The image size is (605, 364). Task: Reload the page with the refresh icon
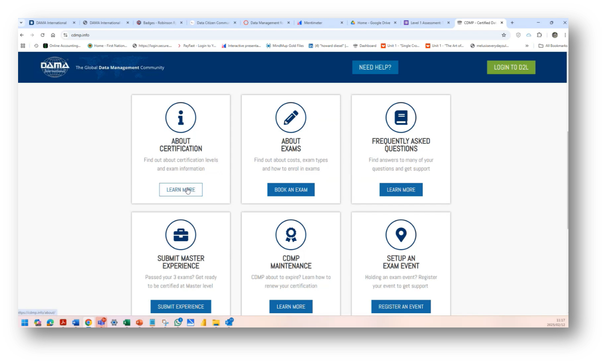(x=42, y=35)
